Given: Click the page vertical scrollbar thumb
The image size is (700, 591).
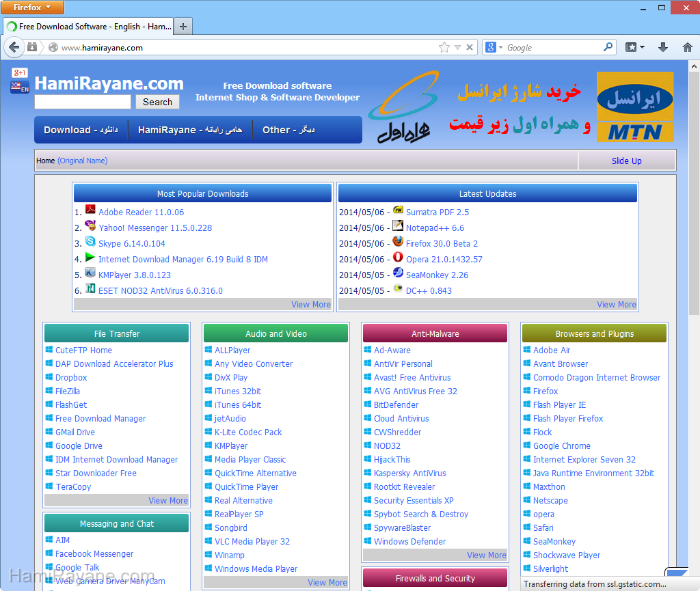Looking at the screenshot, I should [694, 194].
